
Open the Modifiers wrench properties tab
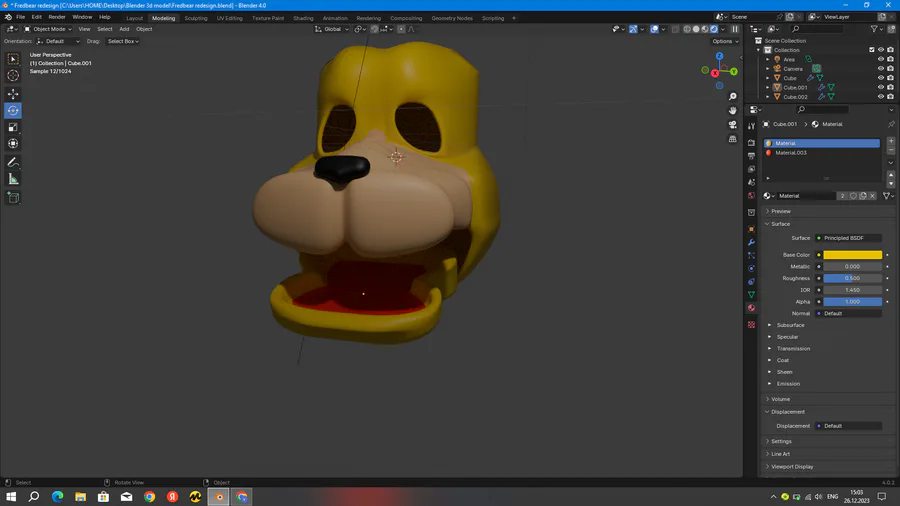pyautogui.click(x=751, y=242)
